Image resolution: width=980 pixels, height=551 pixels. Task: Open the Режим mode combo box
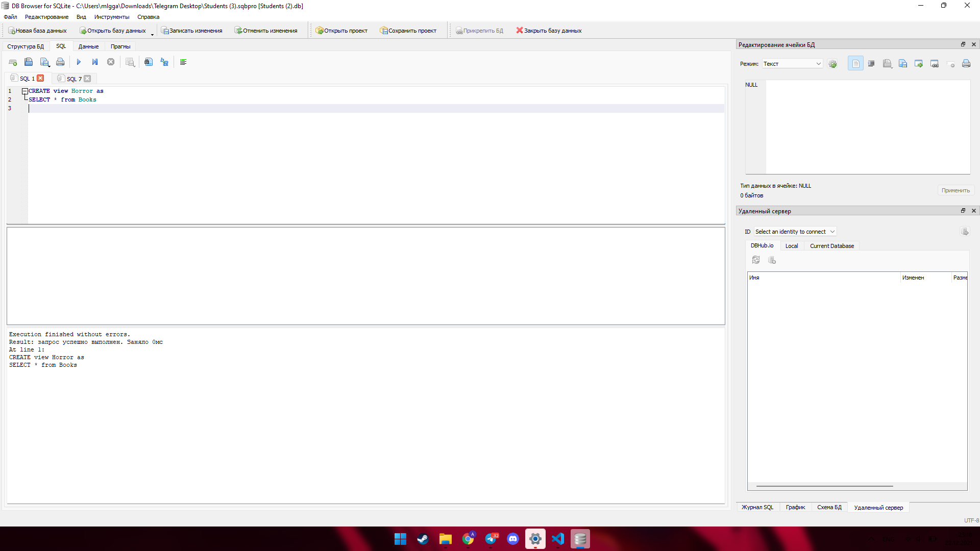[x=792, y=64]
